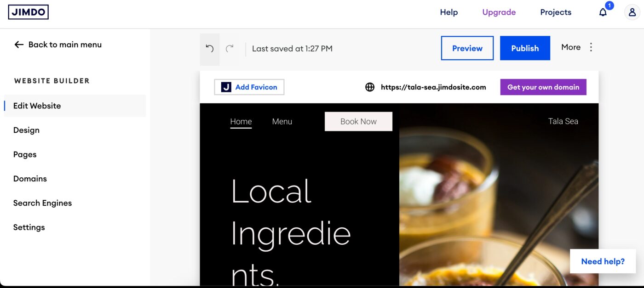Open Settings in website builder menu
This screenshot has width=644, height=288.
coord(29,227)
